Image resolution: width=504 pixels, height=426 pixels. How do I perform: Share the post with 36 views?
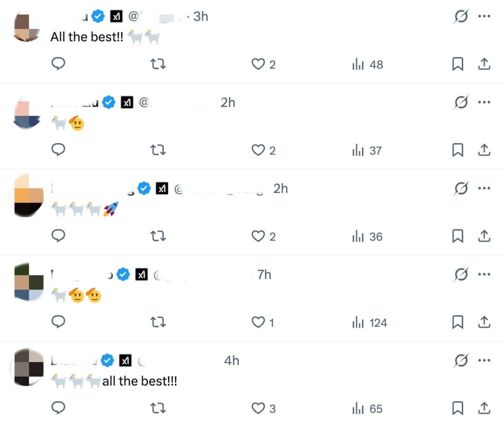484,236
